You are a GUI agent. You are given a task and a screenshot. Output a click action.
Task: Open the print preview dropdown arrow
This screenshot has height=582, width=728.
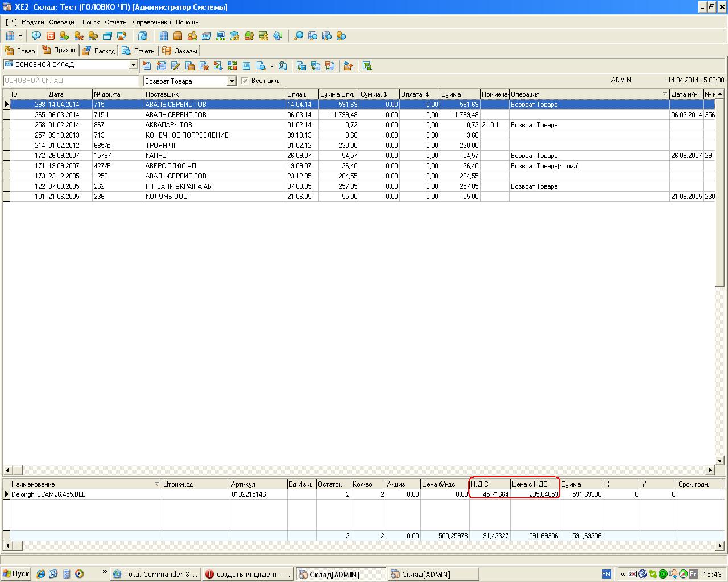click(272, 66)
